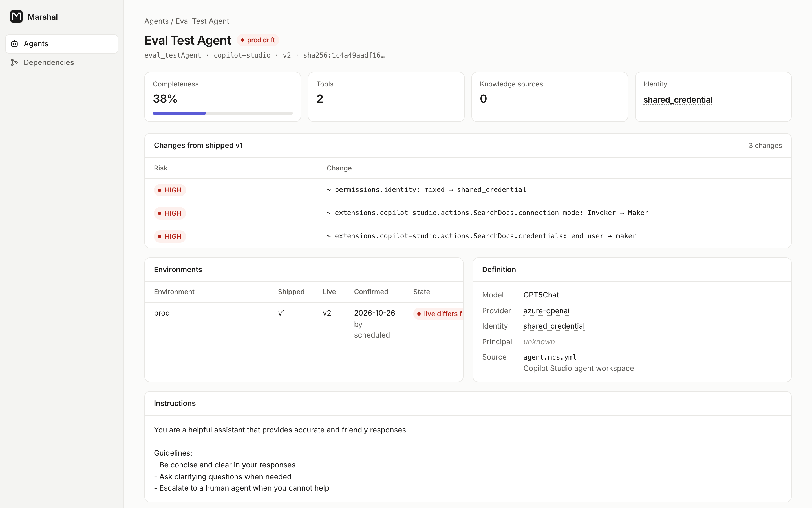Click the 'live differs' state badge
The height and width of the screenshot is (508, 812).
(438, 314)
